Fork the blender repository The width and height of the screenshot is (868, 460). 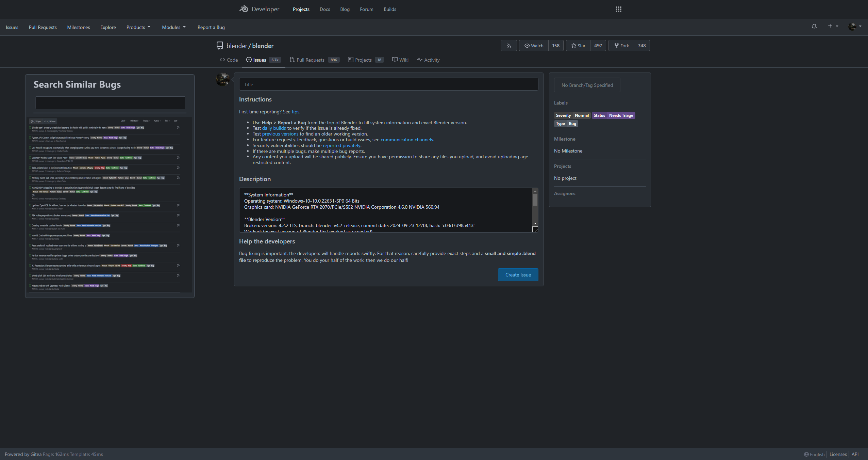[x=621, y=46]
